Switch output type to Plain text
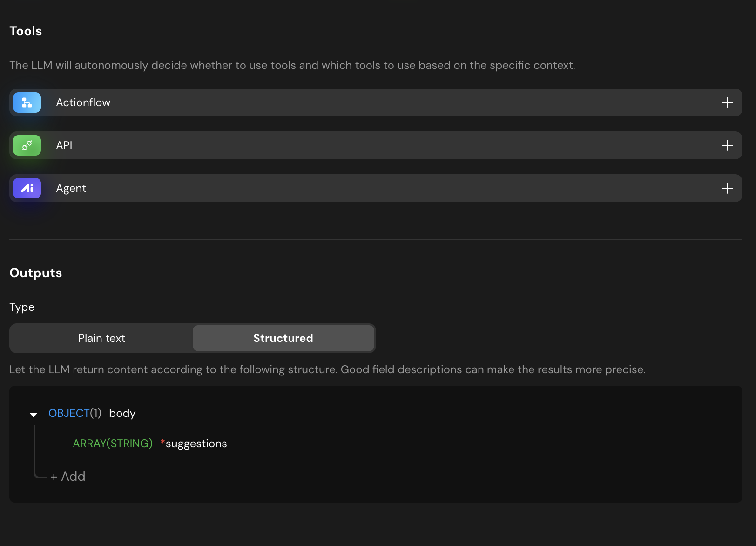The image size is (756, 546). point(101,338)
